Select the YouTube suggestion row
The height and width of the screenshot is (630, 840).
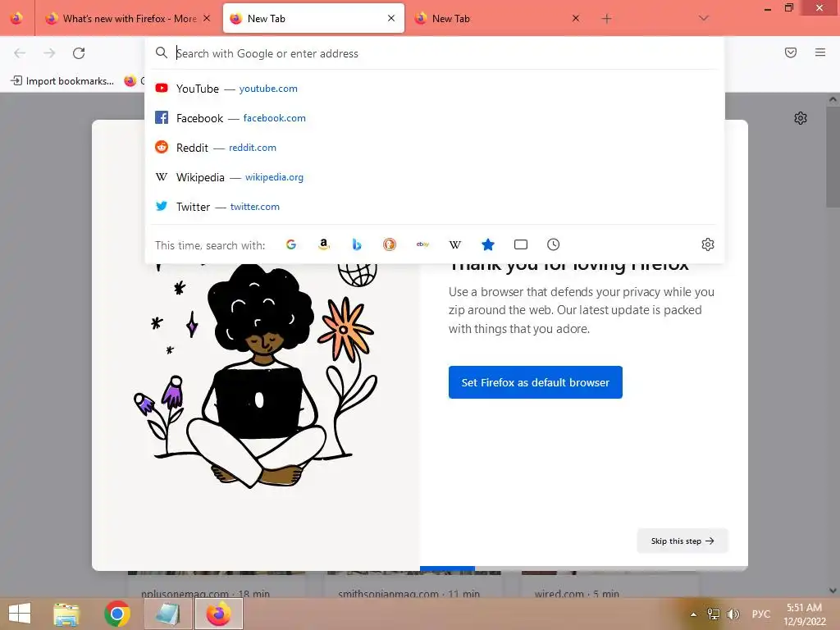coord(435,89)
